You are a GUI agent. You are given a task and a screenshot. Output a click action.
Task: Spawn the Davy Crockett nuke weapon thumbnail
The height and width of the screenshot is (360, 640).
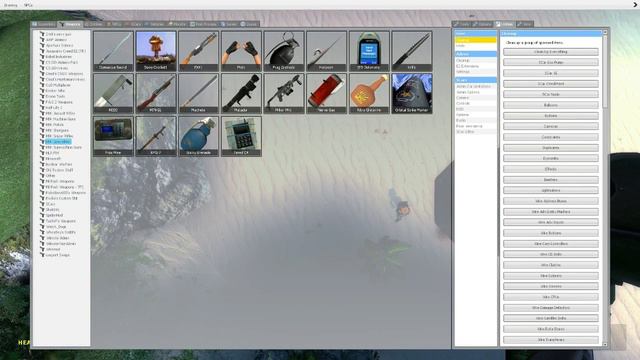[156, 51]
